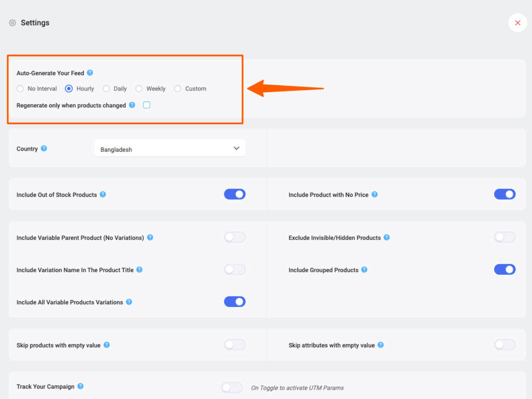The width and height of the screenshot is (532, 399).
Task: Switch off Include Grouped Products
Action: click(504, 270)
